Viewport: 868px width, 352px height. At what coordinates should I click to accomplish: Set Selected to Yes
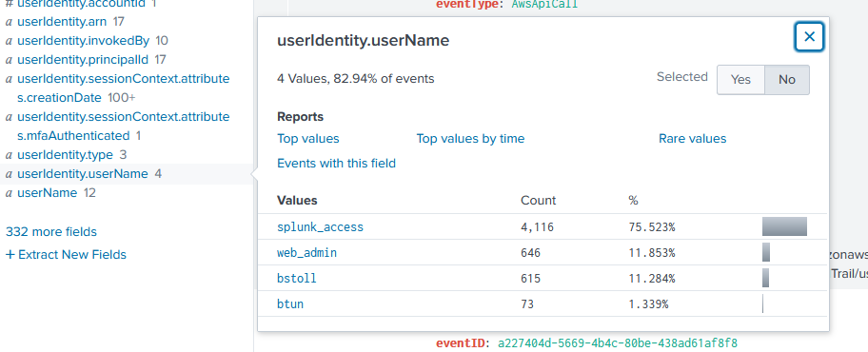740,80
